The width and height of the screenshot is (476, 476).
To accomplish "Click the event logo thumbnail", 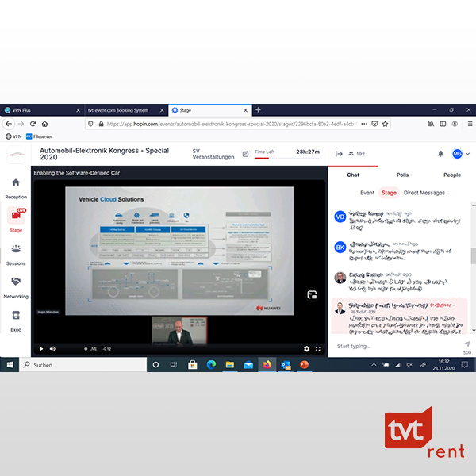I will (16, 154).
